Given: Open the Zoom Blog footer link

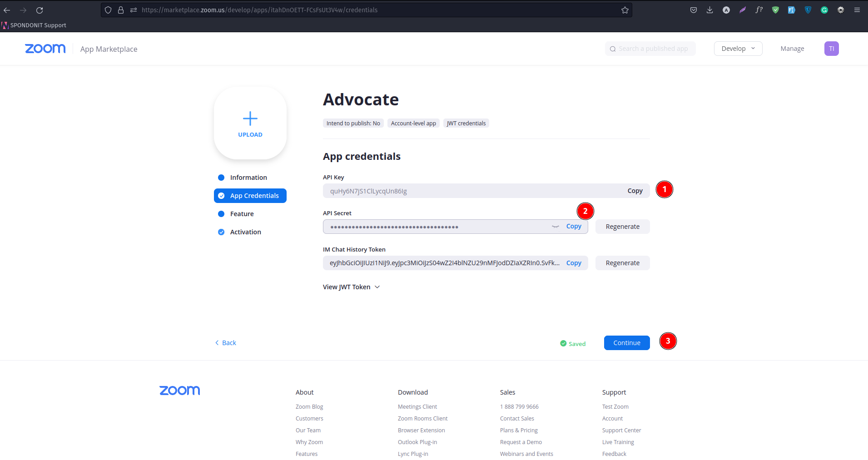Looking at the screenshot, I should tap(309, 407).
